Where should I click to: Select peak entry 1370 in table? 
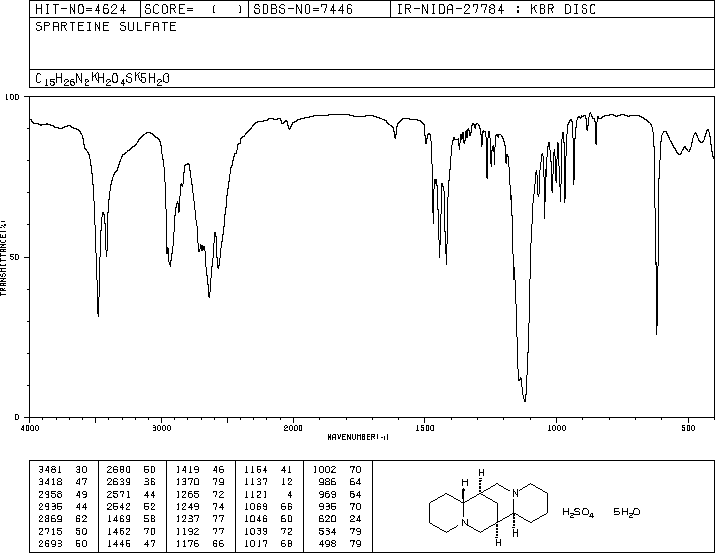[200, 482]
